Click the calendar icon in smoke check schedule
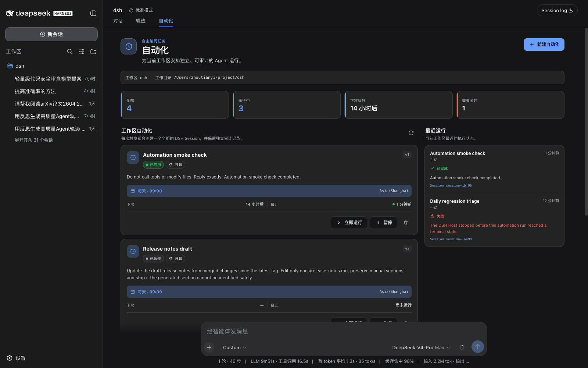The image size is (588, 368). coord(133,191)
